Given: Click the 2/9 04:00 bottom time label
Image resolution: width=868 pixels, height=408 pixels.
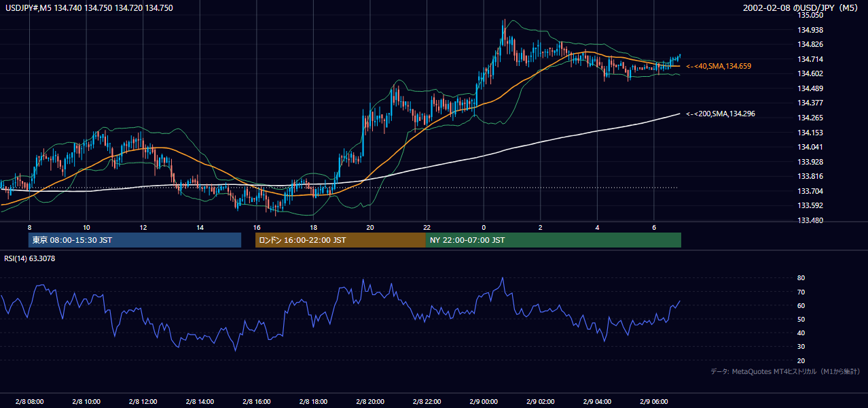Looking at the screenshot, I should pos(596,401).
